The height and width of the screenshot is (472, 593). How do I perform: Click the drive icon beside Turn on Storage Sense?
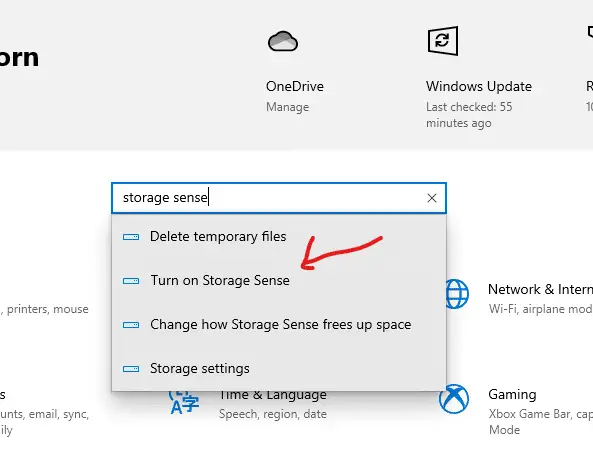tap(131, 281)
